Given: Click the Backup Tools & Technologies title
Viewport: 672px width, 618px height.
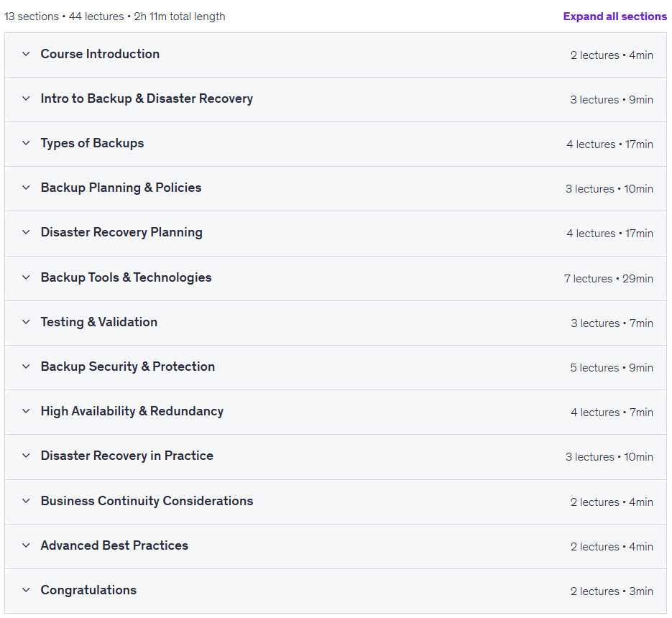Looking at the screenshot, I should coord(126,277).
